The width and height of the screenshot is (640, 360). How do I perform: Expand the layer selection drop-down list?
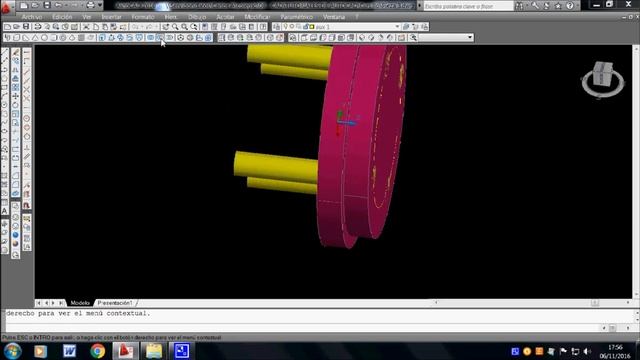[x=397, y=27]
